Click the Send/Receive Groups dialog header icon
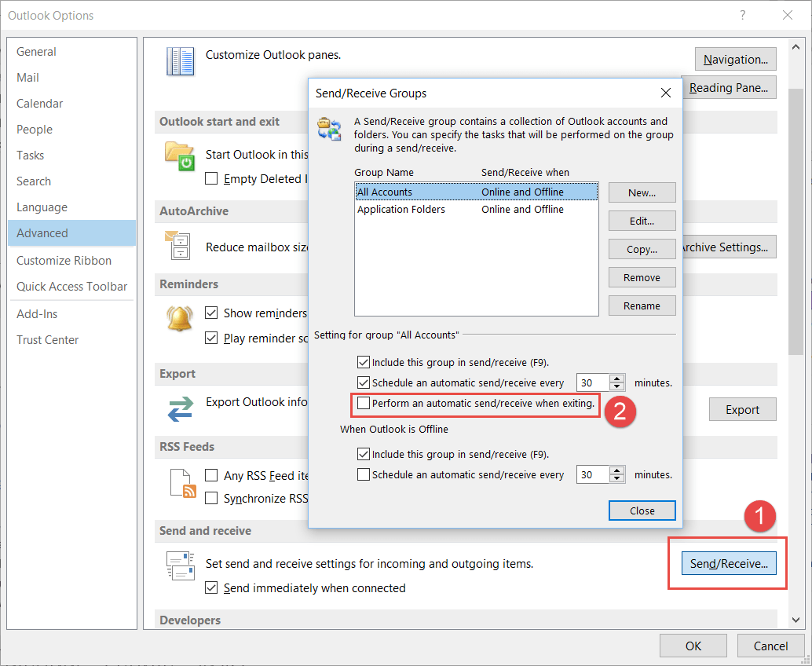 [329, 126]
